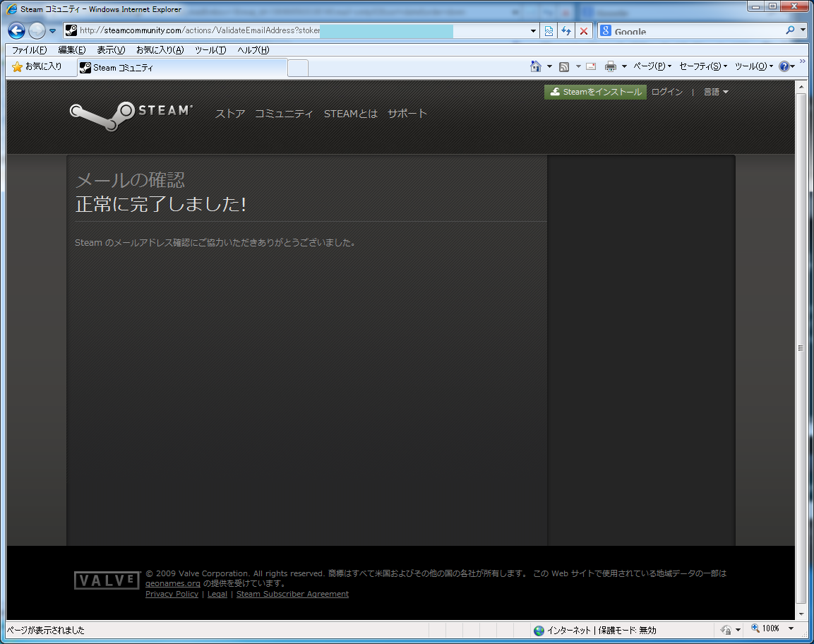Click the status bar privacy shield icon

[x=726, y=630]
